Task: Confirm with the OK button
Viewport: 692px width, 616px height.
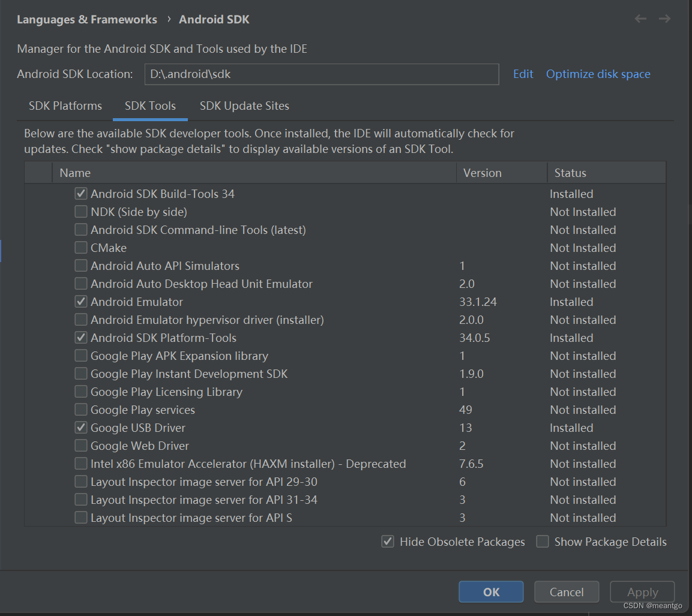Action: (491, 592)
